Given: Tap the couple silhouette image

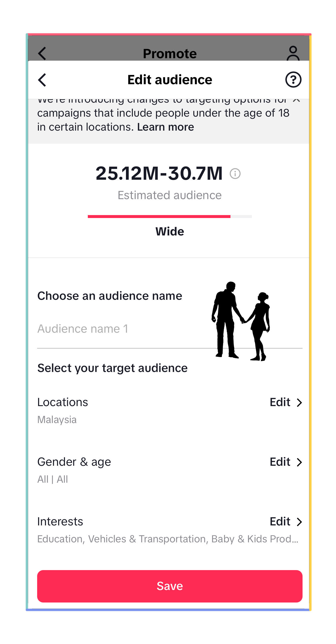Looking at the screenshot, I should 241,321.
